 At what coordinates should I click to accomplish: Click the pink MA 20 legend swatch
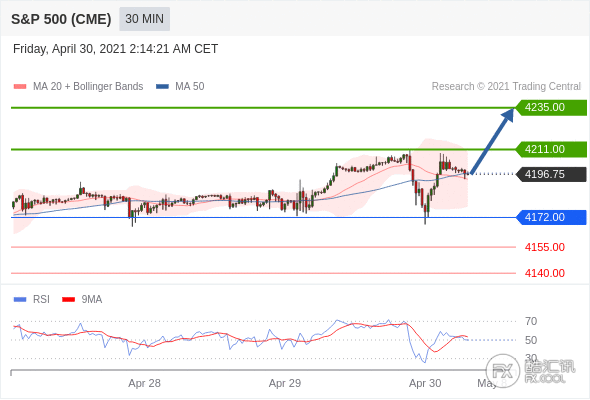pos(20,87)
